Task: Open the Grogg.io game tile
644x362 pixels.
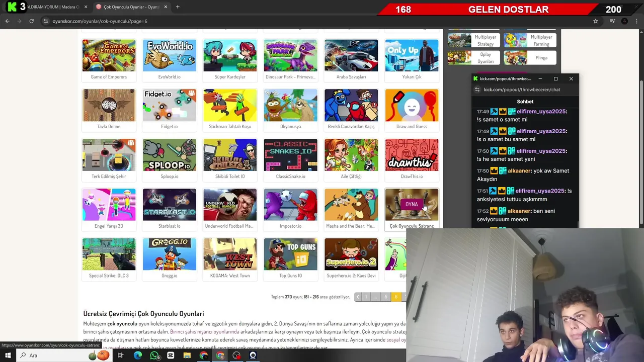Action: pyautogui.click(x=169, y=254)
